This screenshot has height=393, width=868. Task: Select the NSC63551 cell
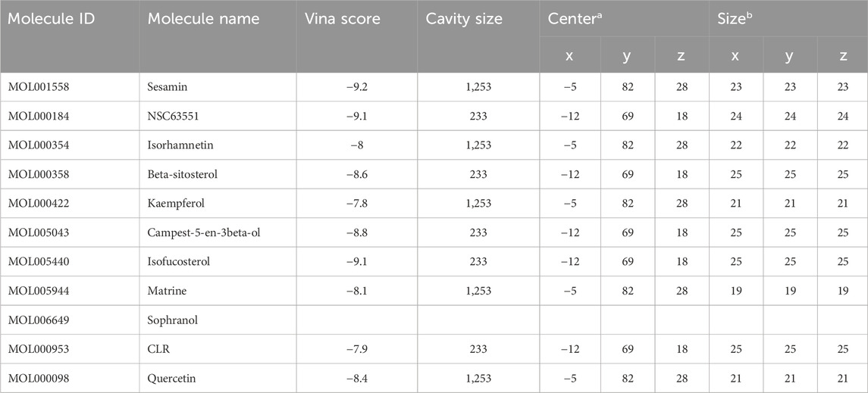coord(218,116)
